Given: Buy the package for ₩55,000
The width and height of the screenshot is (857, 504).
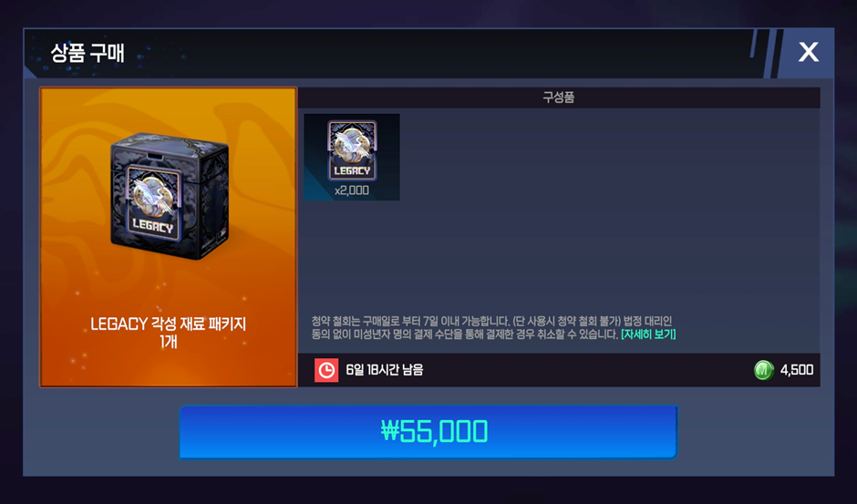Looking at the screenshot, I should (x=428, y=432).
